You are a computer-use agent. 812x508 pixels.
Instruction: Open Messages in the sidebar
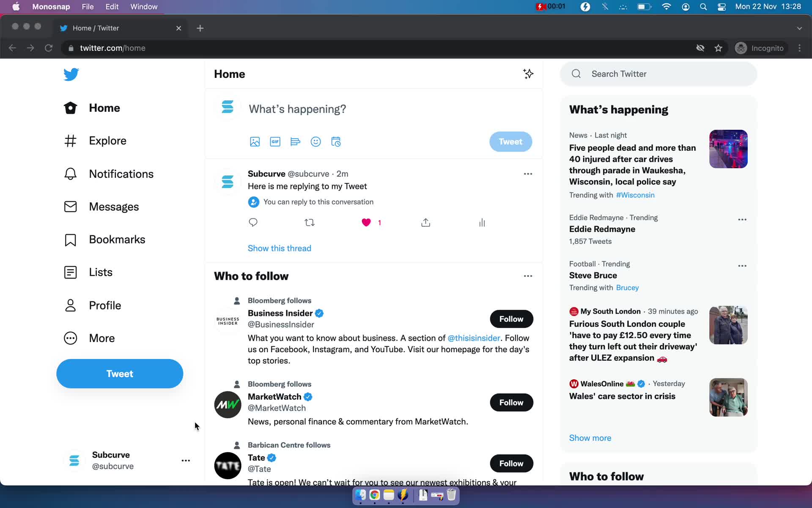click(x=101, y=207)
